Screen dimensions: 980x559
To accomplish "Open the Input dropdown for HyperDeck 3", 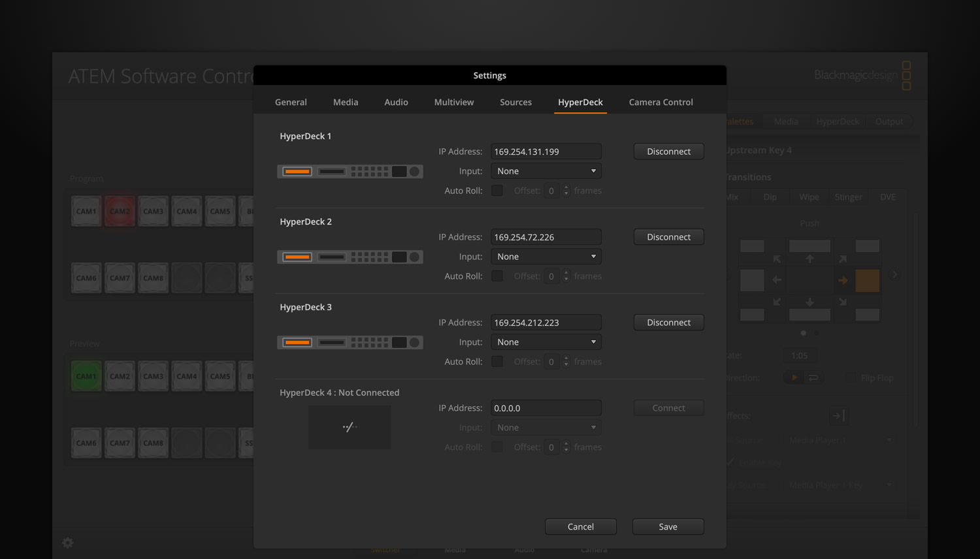I will [546, 342].
